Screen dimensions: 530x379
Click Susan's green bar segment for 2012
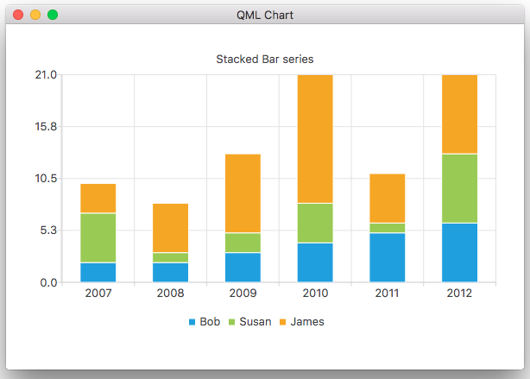pyautogui.click(x=460, y=188)
